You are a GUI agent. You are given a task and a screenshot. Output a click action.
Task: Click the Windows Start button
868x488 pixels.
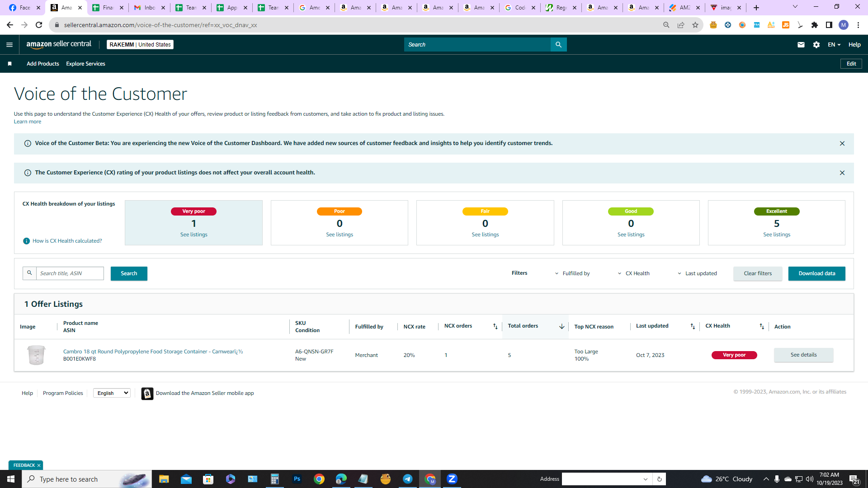click(11, 479)
